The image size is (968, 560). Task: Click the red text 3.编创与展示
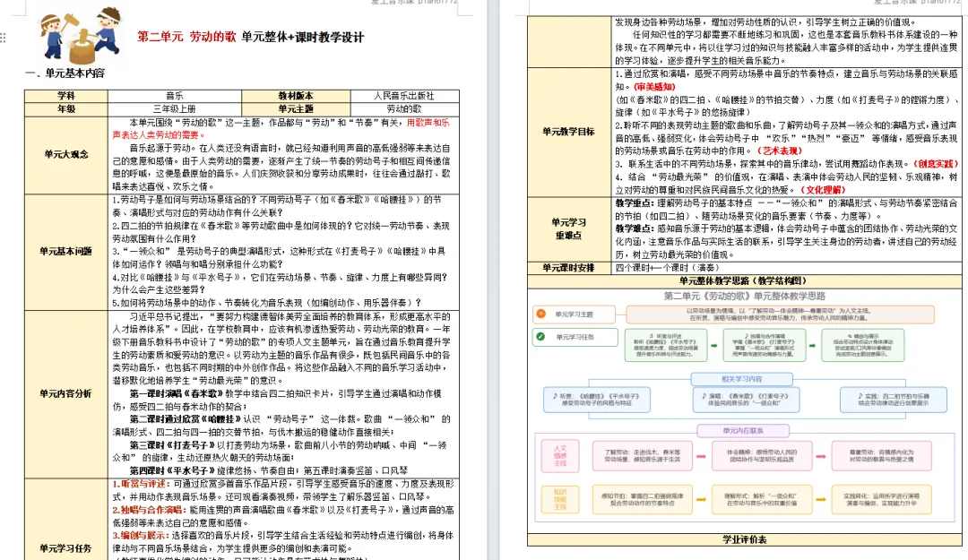click(141, 535)
